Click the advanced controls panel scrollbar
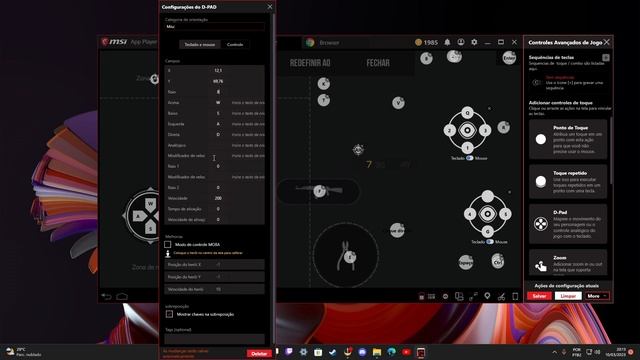The width and height of the screenshot is (640, 360). tap(611, 150)
